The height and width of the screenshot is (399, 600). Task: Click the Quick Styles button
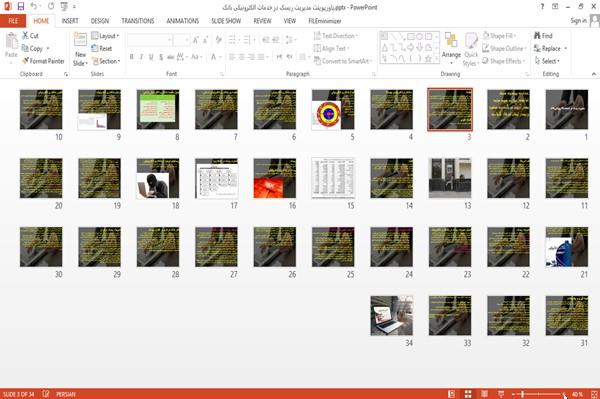471,49
